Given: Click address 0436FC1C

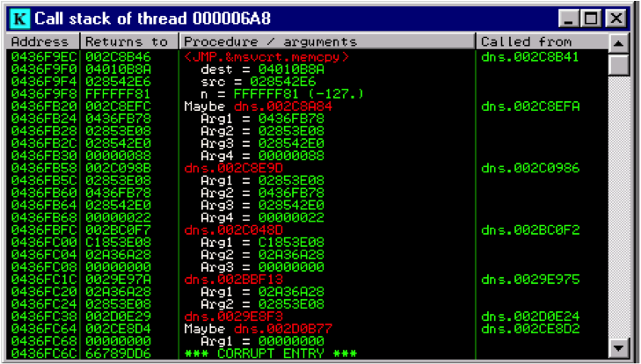Looking at the screenshot, I should [x=44, y=280].
